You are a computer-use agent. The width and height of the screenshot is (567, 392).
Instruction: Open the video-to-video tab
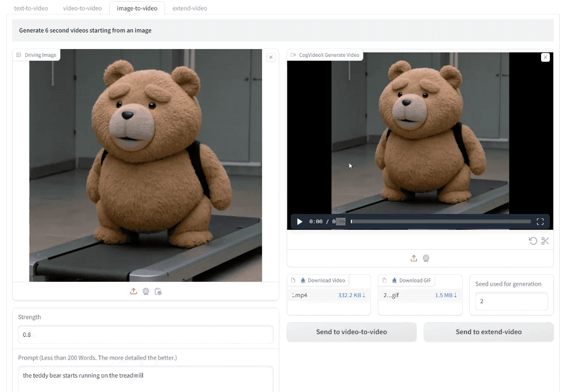point(82,8)
